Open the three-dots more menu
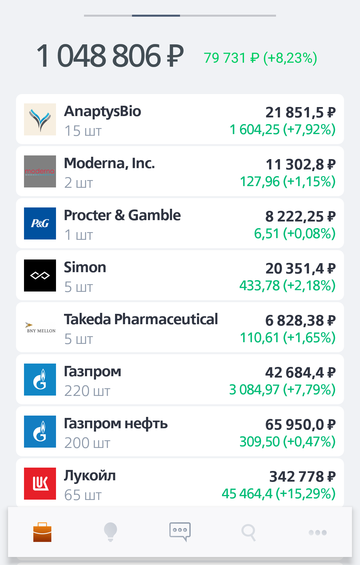 (317, 532)
